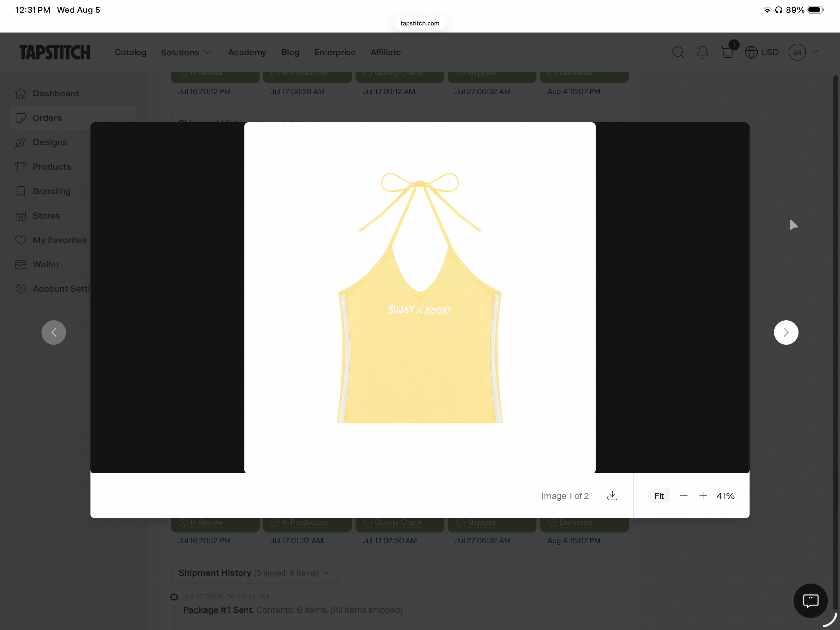Open the Blog page
The image size is (840, 630).
[290, 52]
